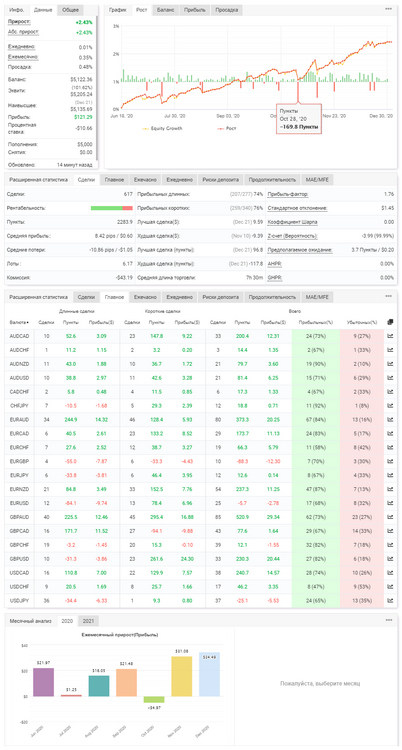Image resolution: width=402 pixels, height=750 pixels.
Task: Open CHFJPY row chart icon
Action: 390,406
